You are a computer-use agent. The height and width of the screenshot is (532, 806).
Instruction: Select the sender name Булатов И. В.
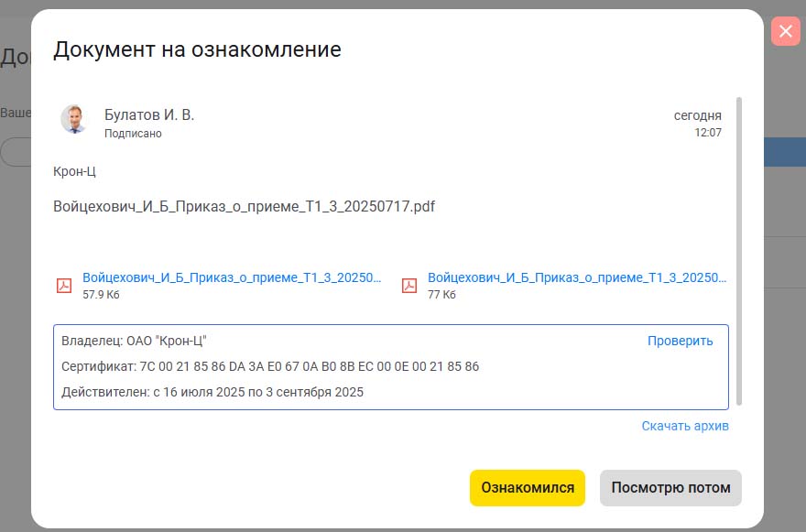(149, 114)
